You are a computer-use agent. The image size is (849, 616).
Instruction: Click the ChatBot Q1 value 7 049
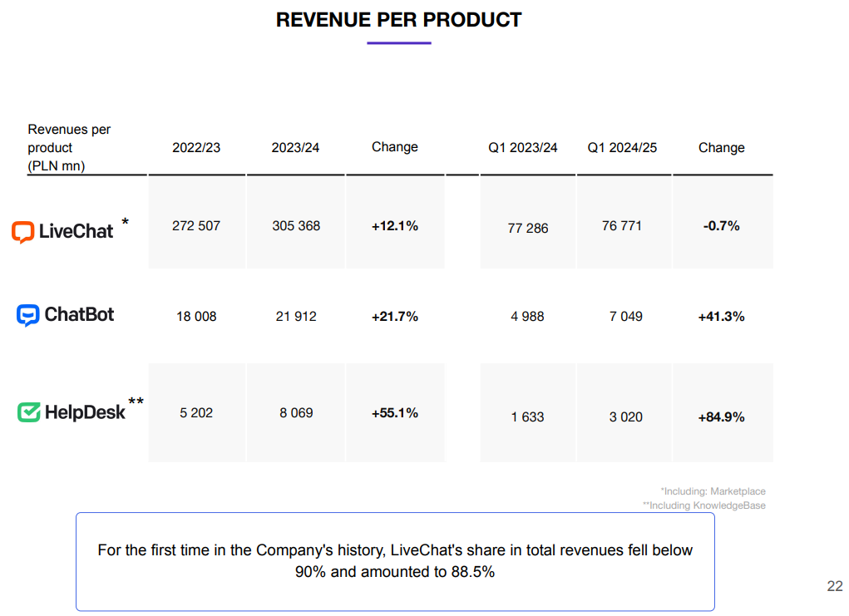[x=626, y=316]
